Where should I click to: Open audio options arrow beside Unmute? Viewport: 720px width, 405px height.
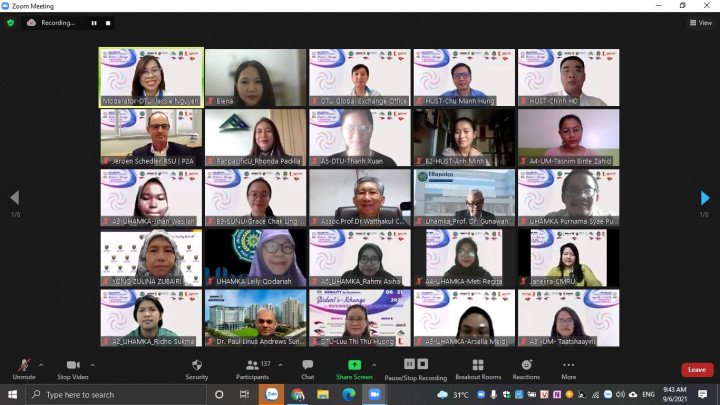coord(41,365)
